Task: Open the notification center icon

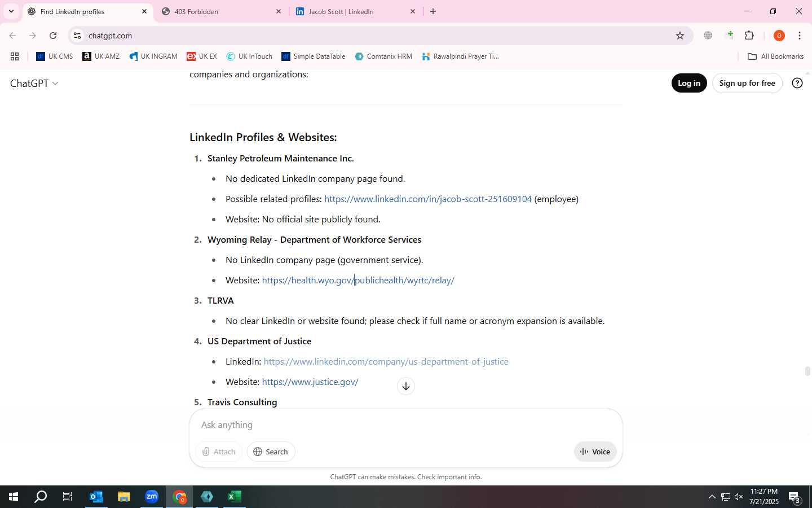Action: click(x=795, y=497)
